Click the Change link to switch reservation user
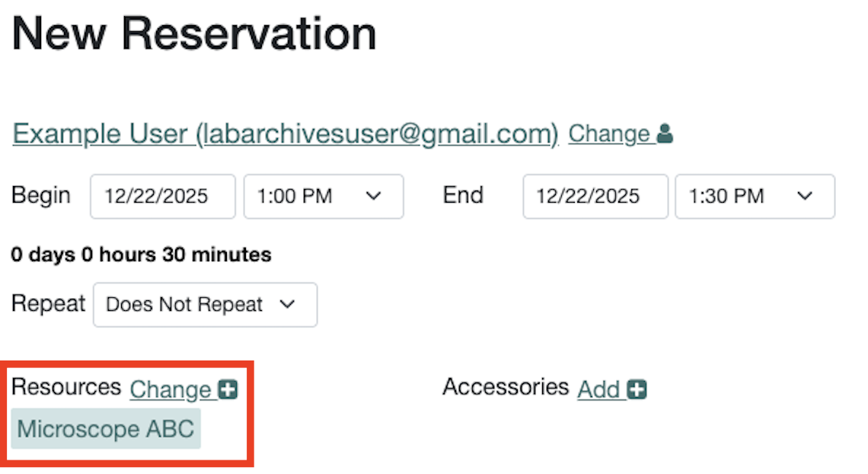This screenshot has height=474, width=868. coord(608,134)
